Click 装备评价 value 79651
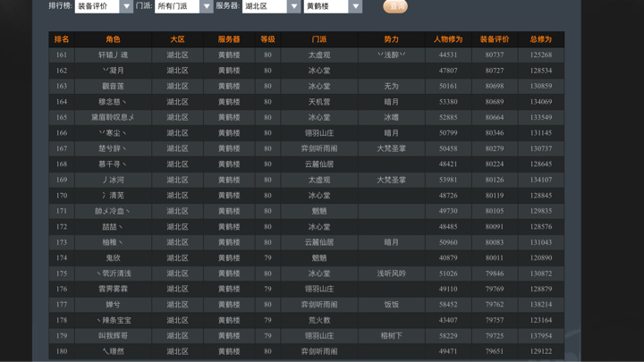This screenshot has width=644, height=362. click(x=495, y=351)
